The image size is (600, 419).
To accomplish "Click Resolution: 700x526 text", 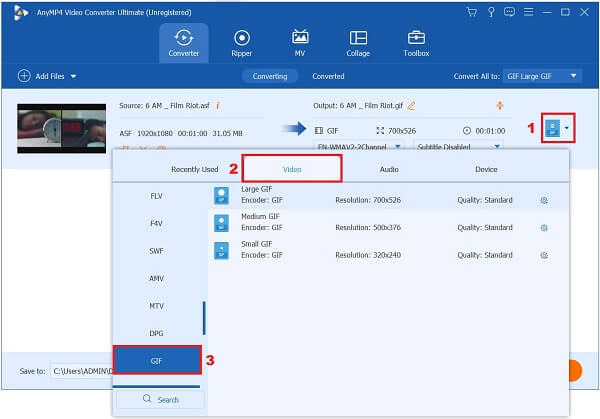I will click(368, 200).
